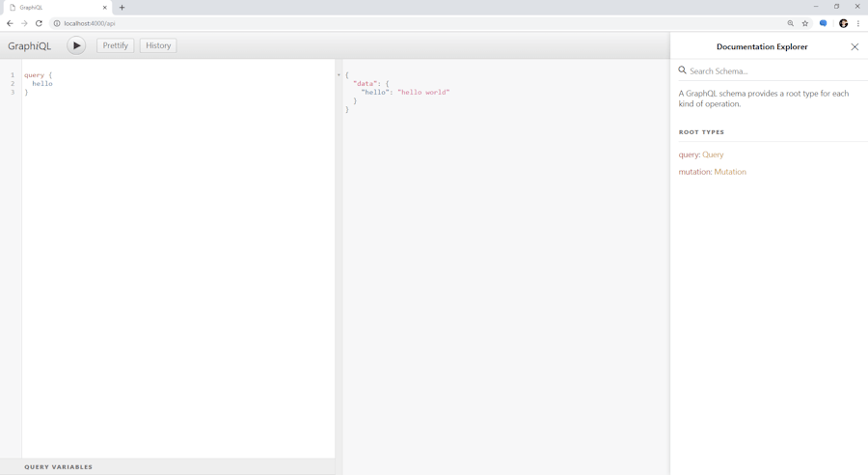Close the GraphiQL browser tab
This screenshot has height=475, width=868.
tap(104, 7)
